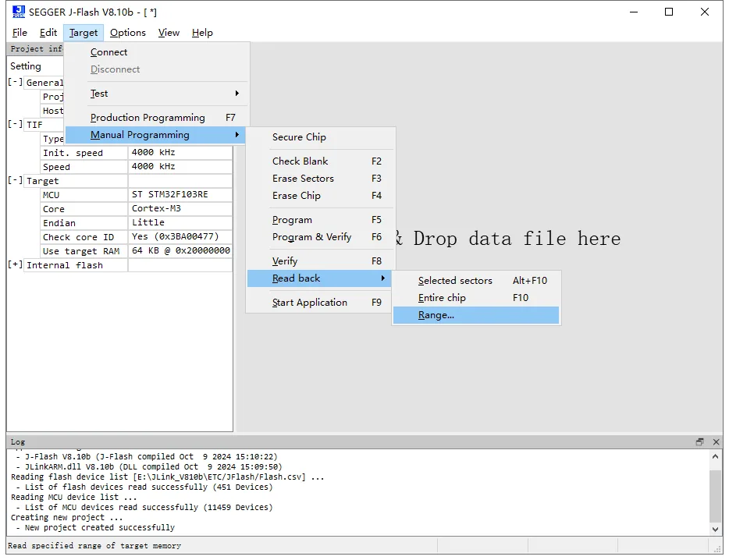The height and width of the screenshot is (560, 729).
Task: Read back Entire chip
Action: (x=476, y=298)
